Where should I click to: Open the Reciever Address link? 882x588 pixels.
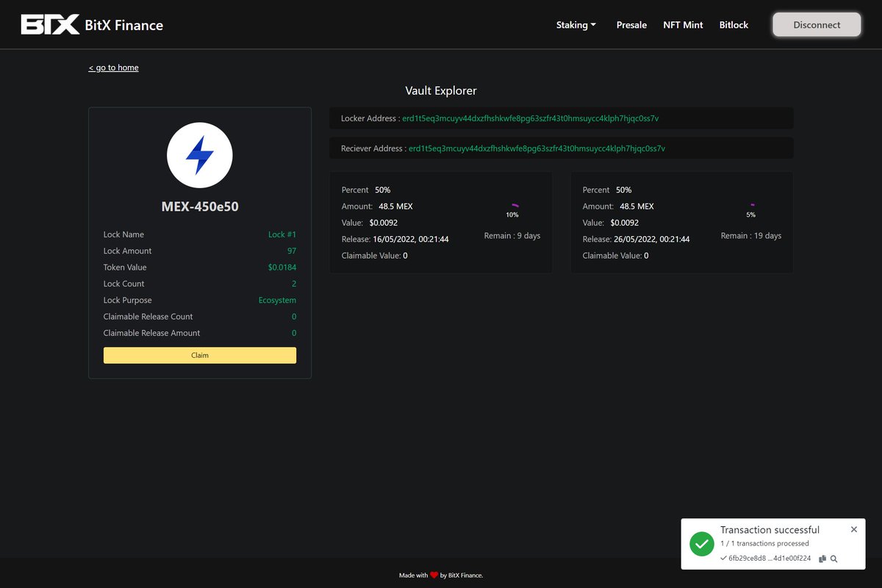click(537, 148)
